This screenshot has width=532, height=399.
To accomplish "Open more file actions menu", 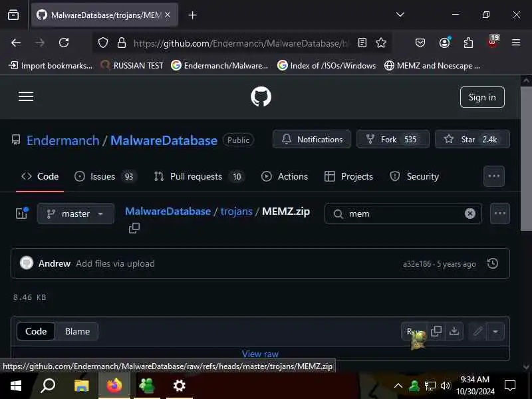I will [500, 213].
